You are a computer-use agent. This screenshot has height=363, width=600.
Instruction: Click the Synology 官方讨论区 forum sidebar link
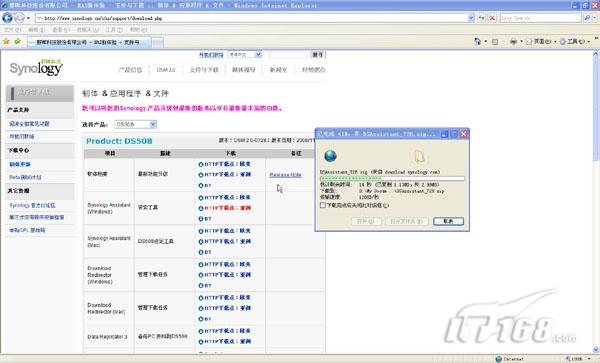click(x=32, y=205)
